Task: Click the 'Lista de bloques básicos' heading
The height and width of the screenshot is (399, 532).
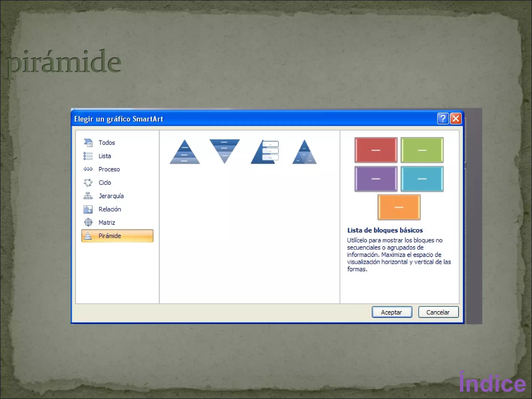Action: click(x=385, y=230)
